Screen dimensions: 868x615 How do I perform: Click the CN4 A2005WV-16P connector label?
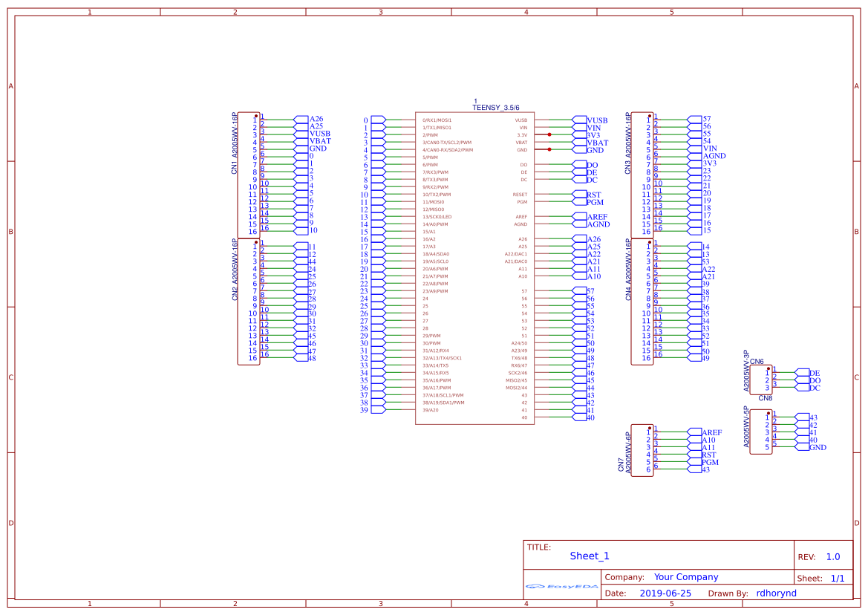pyautogui.click(x=628, y=269)
